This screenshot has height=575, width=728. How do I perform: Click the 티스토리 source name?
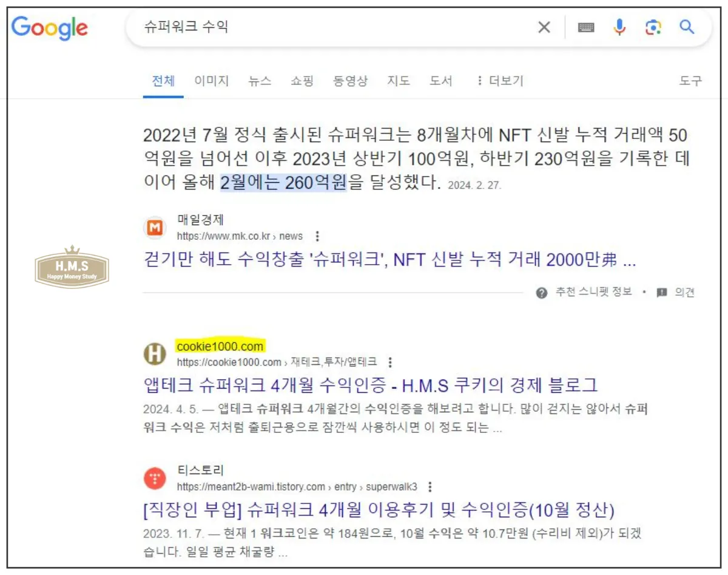[x=201, y=471]
